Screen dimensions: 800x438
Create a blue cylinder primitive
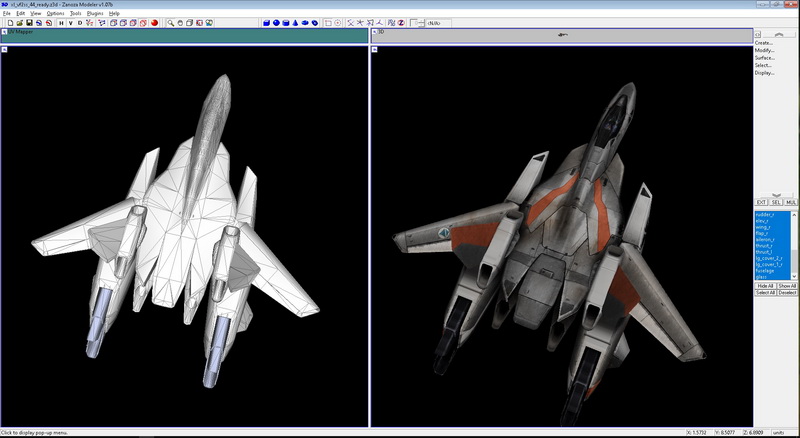286,23
